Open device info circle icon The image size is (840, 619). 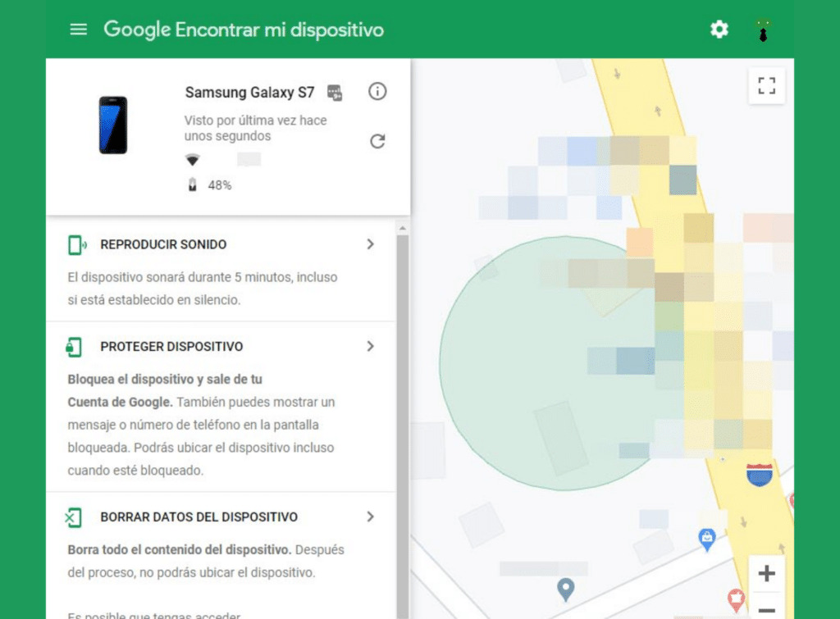(377, 92)
